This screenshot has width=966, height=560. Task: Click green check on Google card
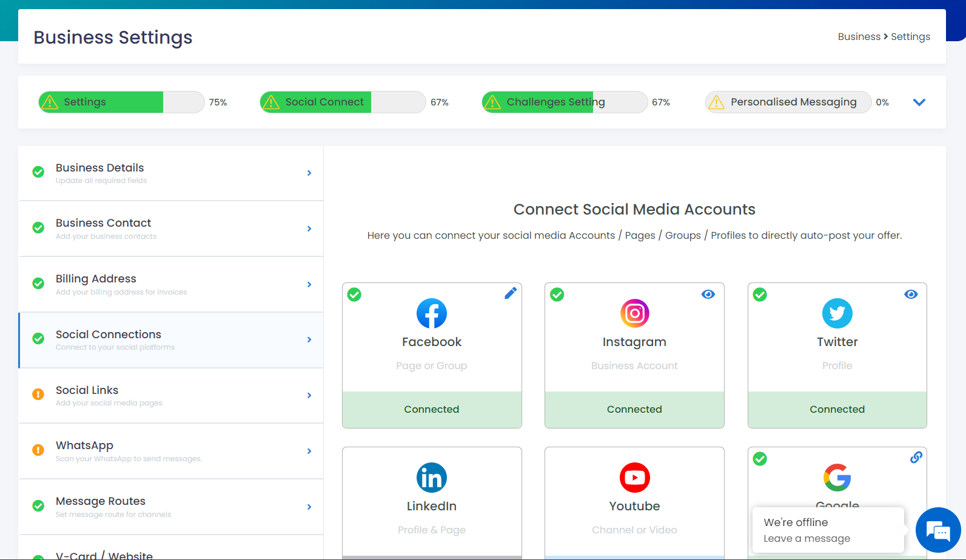tap(760, 459)
